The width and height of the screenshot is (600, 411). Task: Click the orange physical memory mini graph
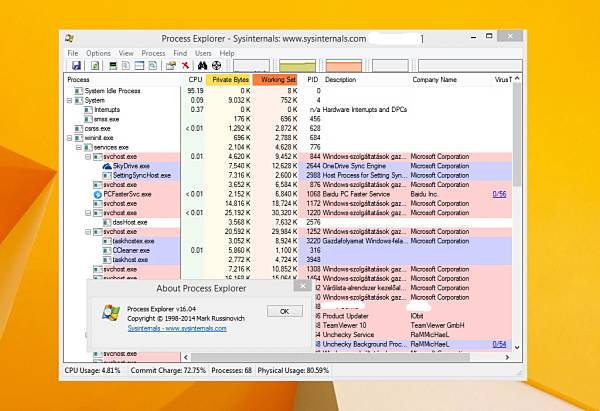(x=344, y=65)
